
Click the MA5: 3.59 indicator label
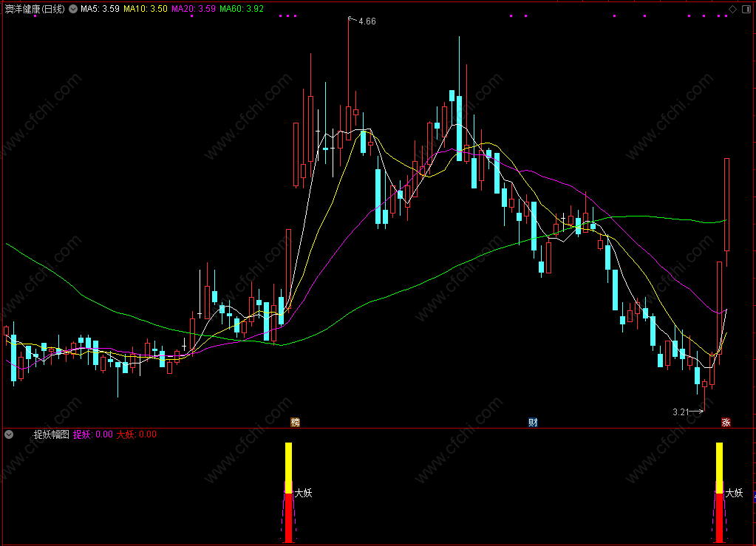tap(100, 9)
